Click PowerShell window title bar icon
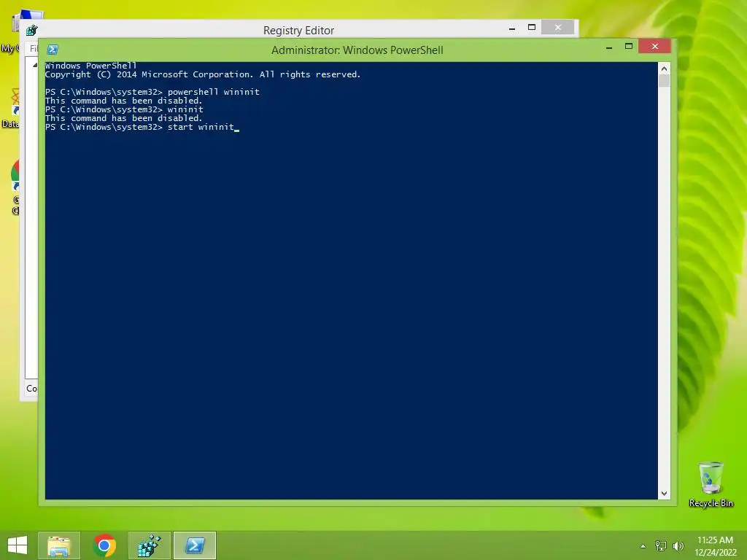 53,50
